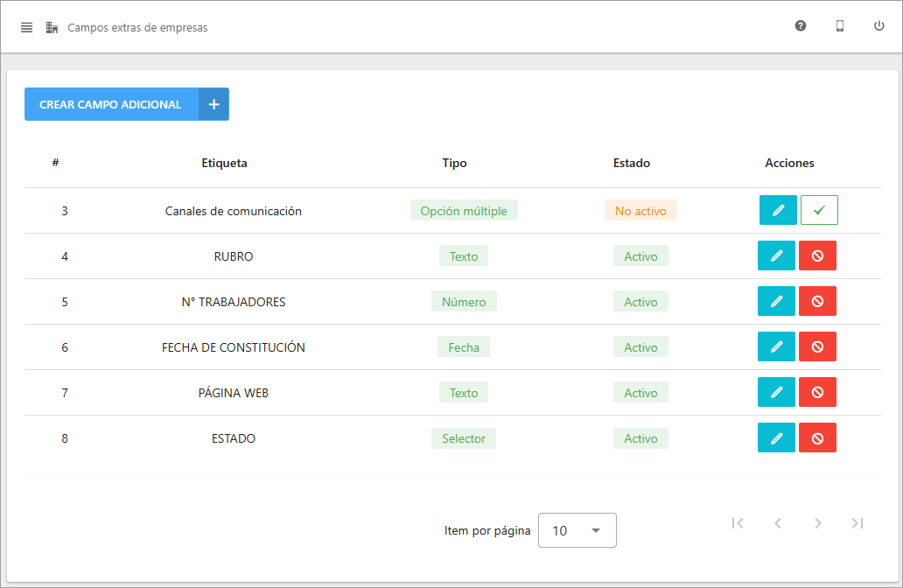Jump to the last page
The height and width of the screenshot is (588, 903).
click(x=857, y=523)
